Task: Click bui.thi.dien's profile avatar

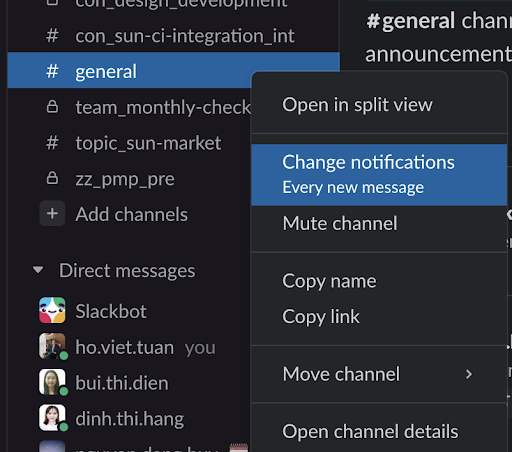Action: coord(52,382)
